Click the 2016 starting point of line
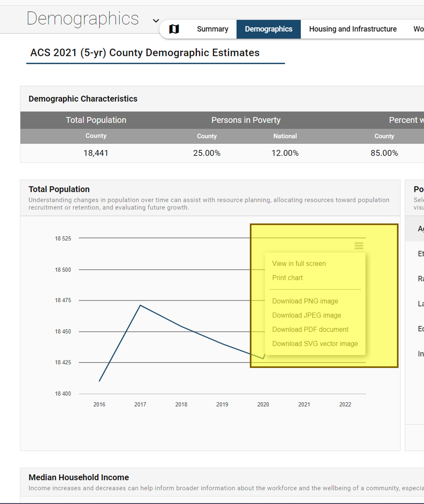This screenshot has width=424, height=504. pos(99,381)
